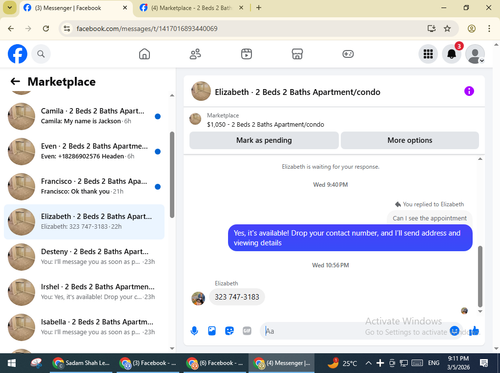Open the Marketplace storefront icon
The height and width of the screenshot is (373, 500).
[297, 54]
